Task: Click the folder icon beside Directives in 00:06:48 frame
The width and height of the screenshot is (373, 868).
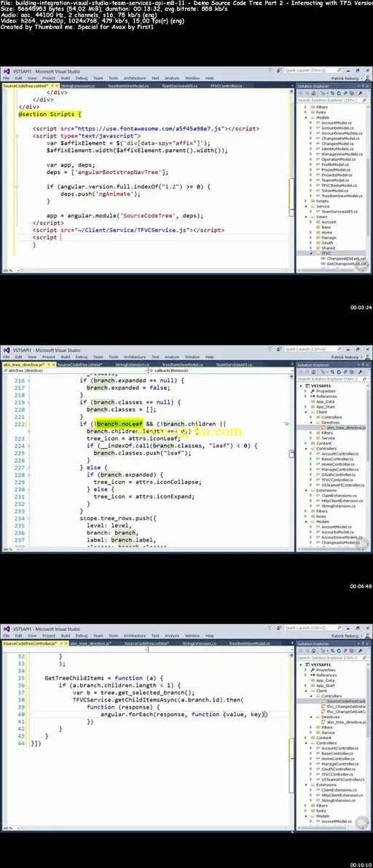Action: coord(318,423)
